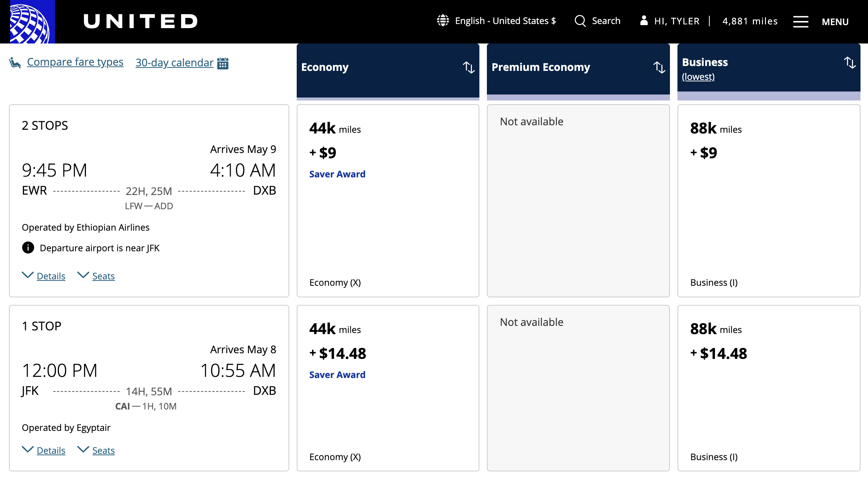Click 'Operated by Egyptair' text
Screen dimensions: 868x477
66,428
